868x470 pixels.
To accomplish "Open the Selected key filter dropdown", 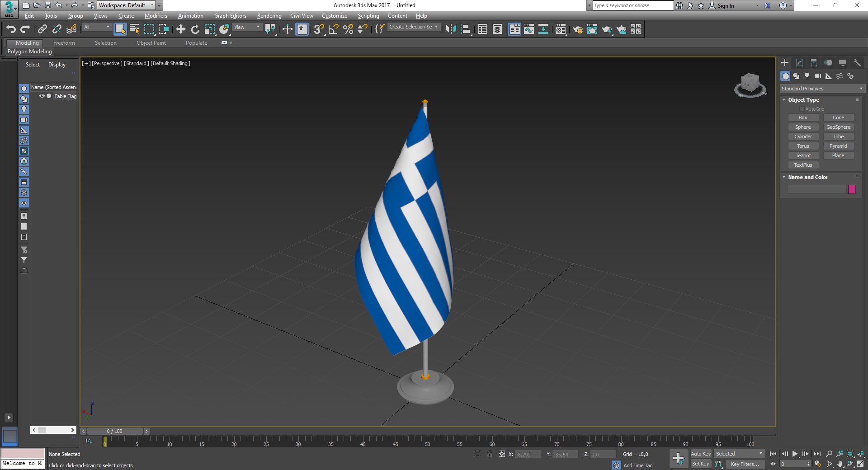I will point(739,454).
